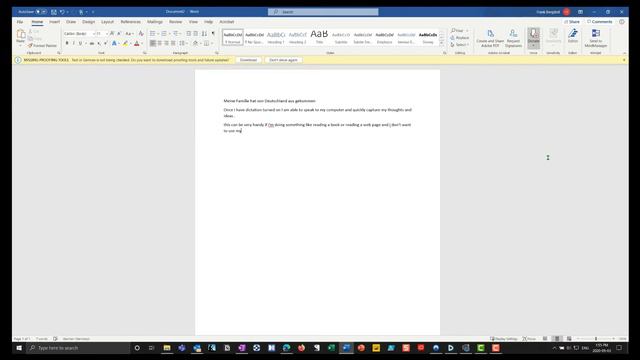Open the multilevel list menu
This screenshot has width=640, height=360.
(x=176, y=33)
